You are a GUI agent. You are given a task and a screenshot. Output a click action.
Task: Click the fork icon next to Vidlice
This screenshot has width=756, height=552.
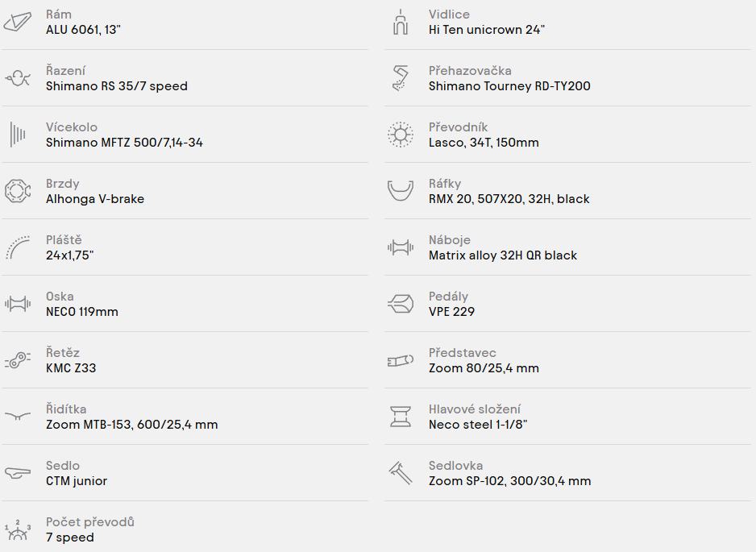(401, 22)
